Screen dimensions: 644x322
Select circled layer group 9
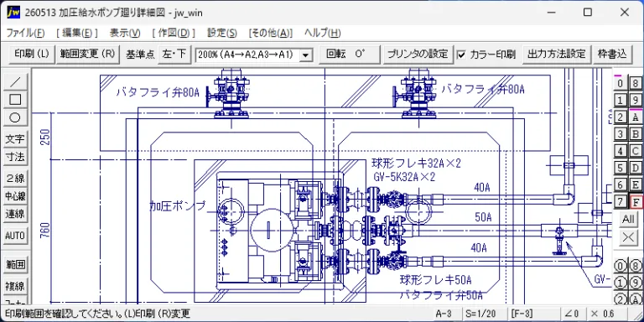(x=636, y=283)
